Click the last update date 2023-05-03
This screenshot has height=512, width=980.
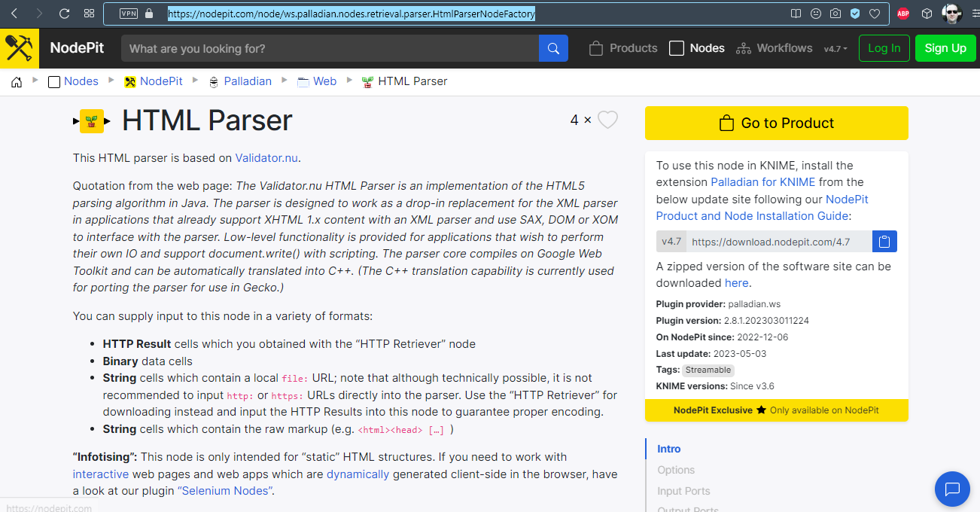(740, 353)
